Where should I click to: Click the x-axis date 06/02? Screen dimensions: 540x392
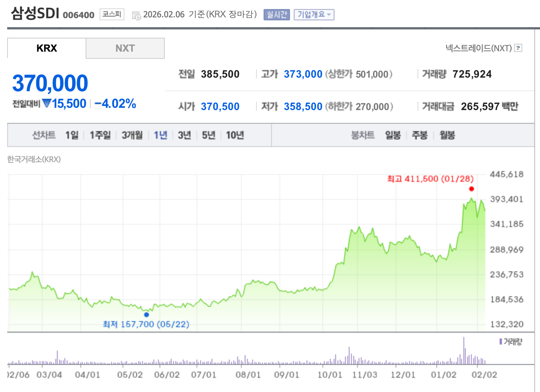(167, 375)
